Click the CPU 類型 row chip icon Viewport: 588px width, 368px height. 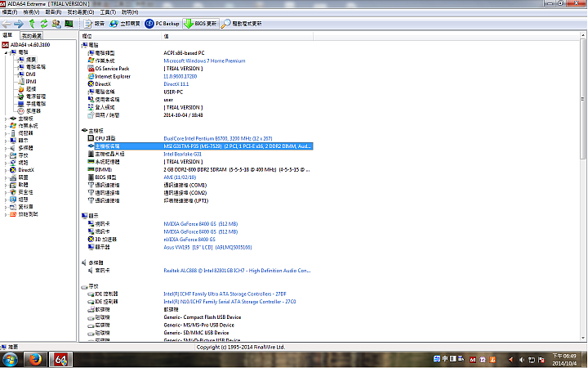pyautogui.click(x=91, y=138)
